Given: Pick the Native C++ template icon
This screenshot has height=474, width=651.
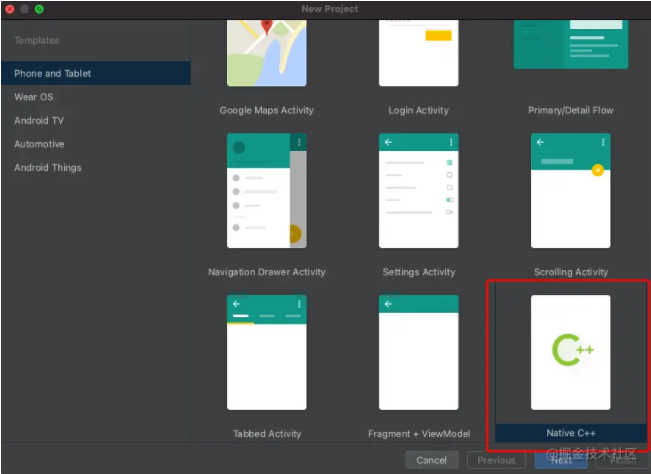Looking at the screenshot, I should click(570, 352).
